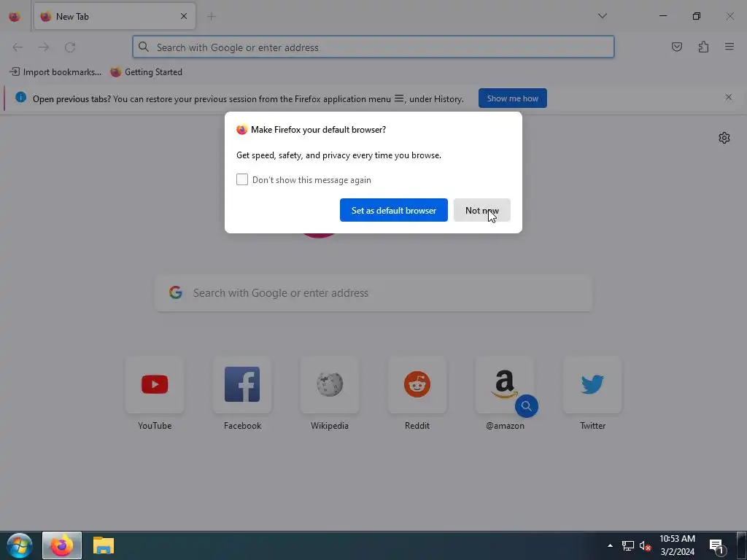Image resolution: width=747 pixels, height=560 pixels.
Task: Open new tab personalize gear icon
Action: (x=724, y=138)
